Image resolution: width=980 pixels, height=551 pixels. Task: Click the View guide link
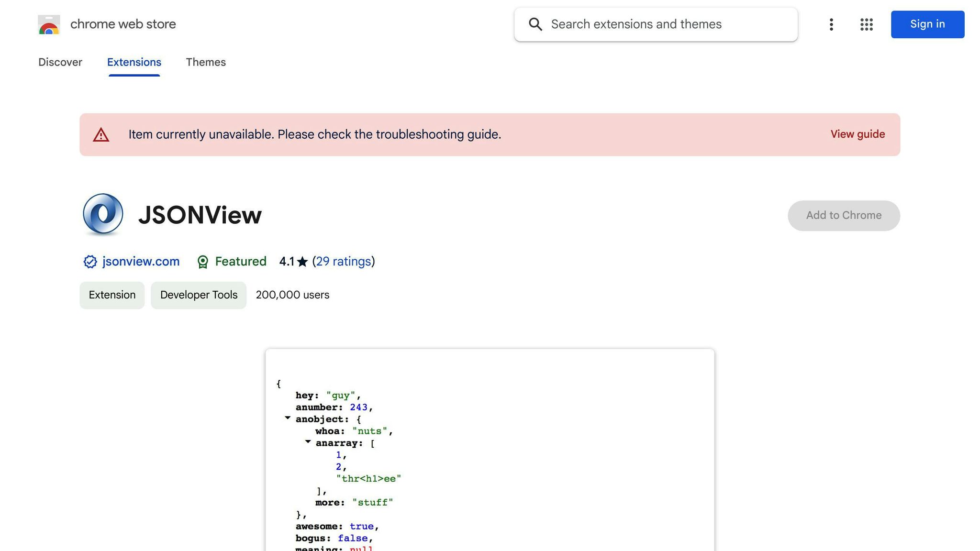857,134
